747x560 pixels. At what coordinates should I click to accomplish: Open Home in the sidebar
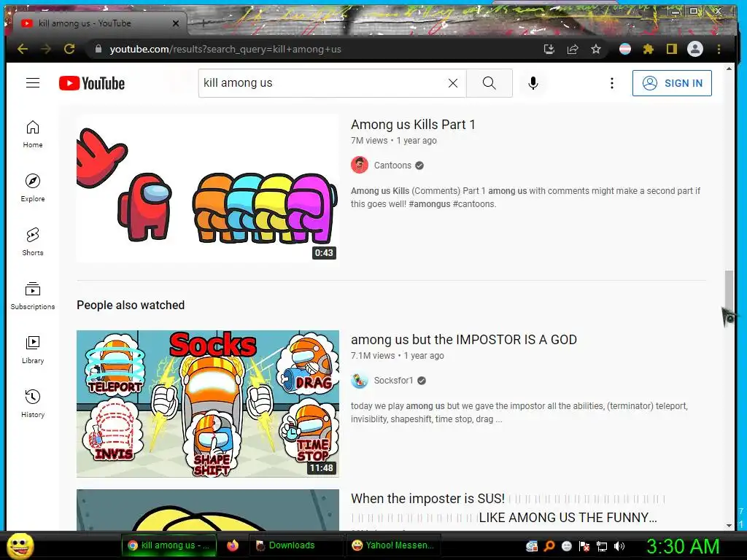click(33, 134)
